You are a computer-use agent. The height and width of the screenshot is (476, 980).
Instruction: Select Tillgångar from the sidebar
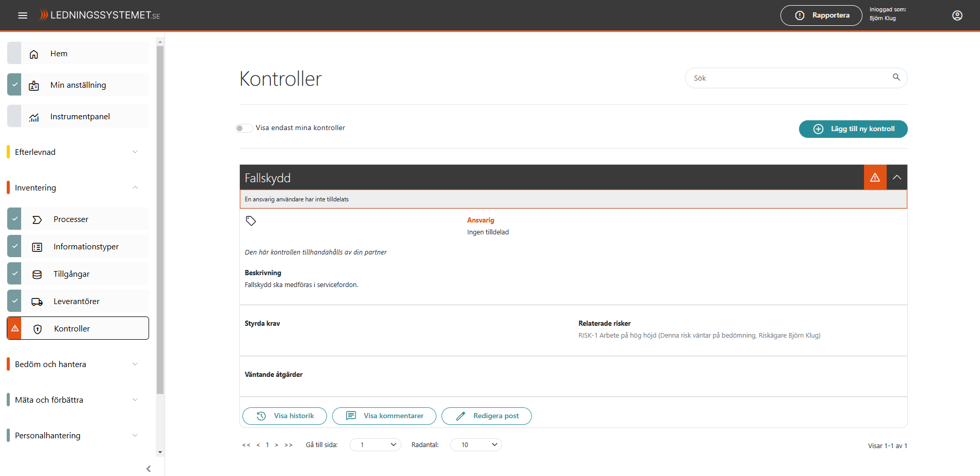pos(72,274)
